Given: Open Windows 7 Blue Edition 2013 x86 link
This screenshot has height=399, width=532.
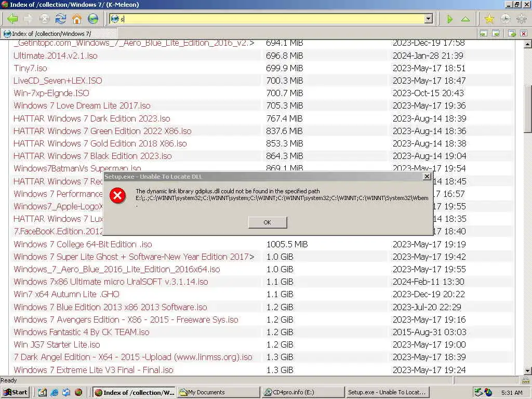Looking at the screenshot, I should click(110, 307).
